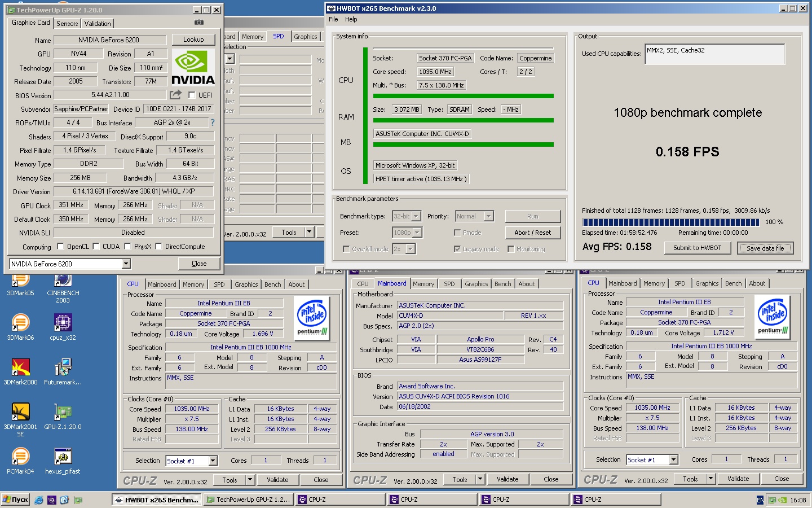Switch to Validation tab in GPU-Z
The width and height of the screenshot is (812, 508).
point(98,24)
